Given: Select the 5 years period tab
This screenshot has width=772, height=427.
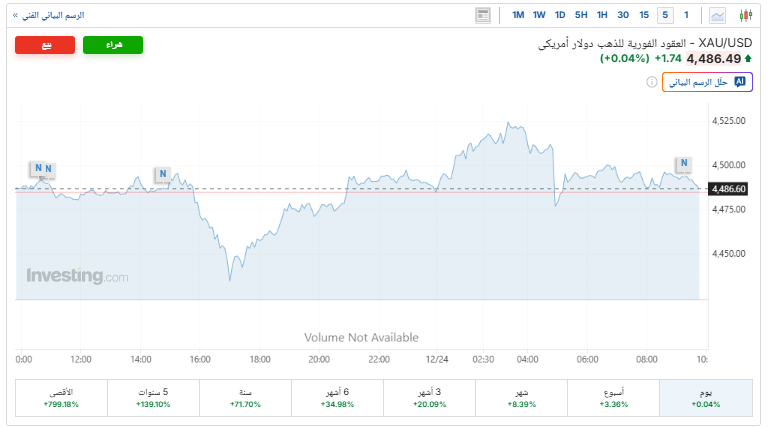Looking at the screenshot, I should coord(153,398).
